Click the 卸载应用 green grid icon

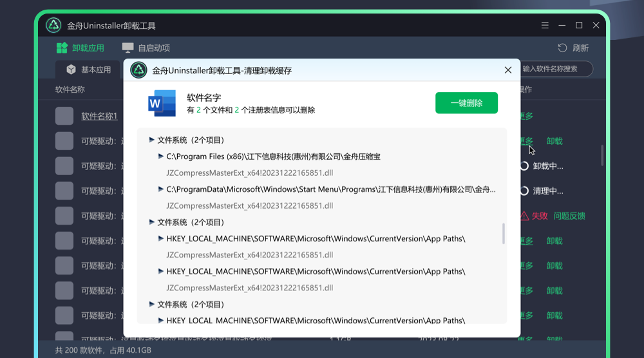[x=62, y=48]
